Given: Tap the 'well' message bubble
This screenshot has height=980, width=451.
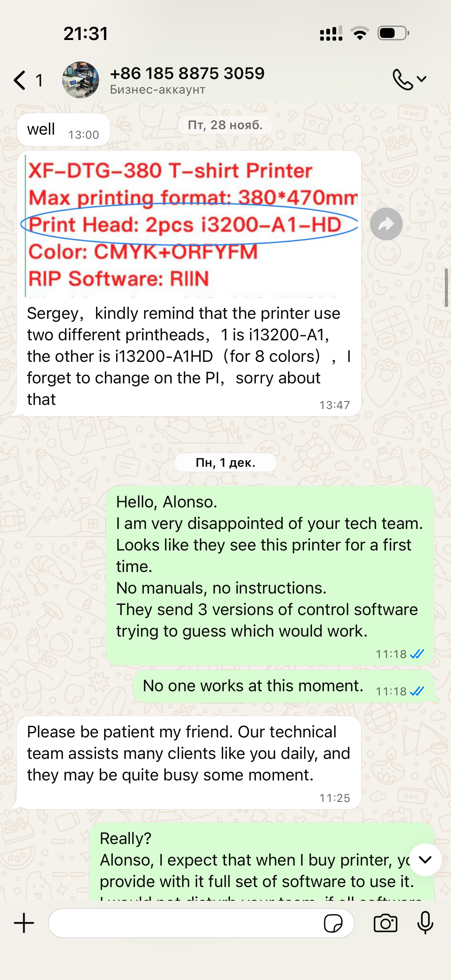Looking at the screenshot, I should tap(64, 130).
